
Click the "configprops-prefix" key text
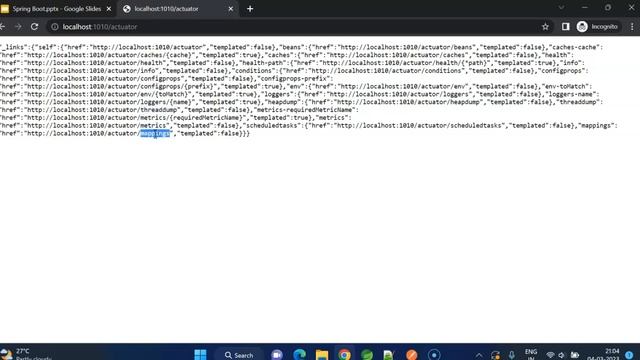click(x=294, y=78)
